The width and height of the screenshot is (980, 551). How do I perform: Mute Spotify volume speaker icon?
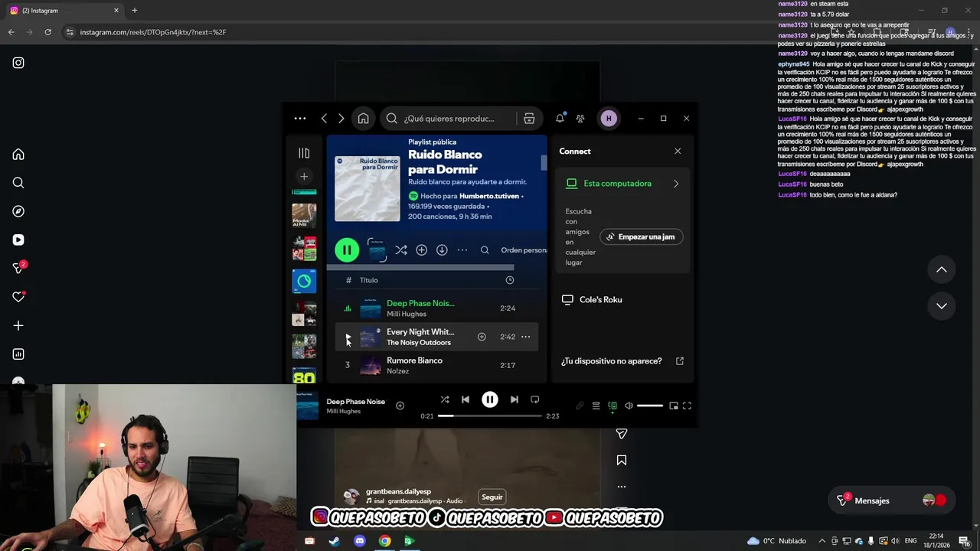(x=629, y=406)
